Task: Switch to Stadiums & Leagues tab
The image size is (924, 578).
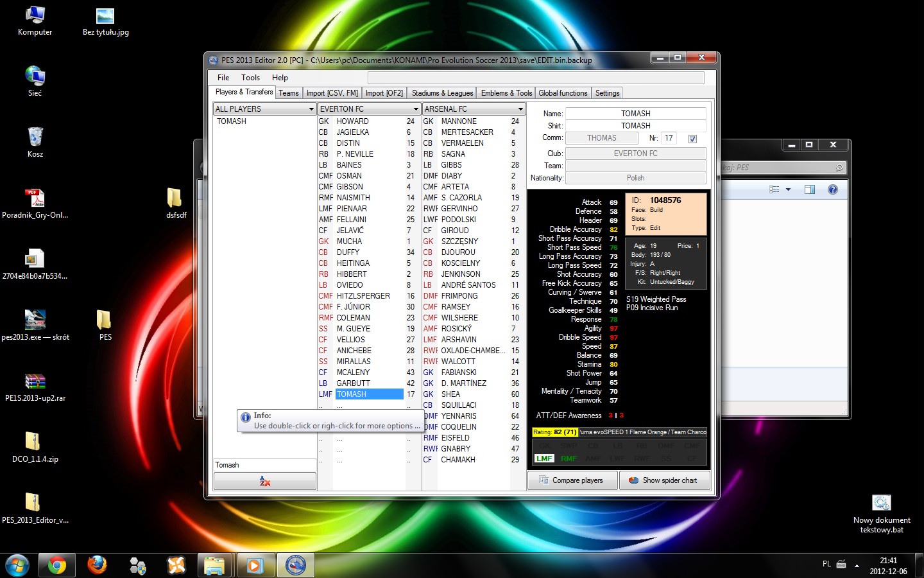Action: [x=442, y=93]
